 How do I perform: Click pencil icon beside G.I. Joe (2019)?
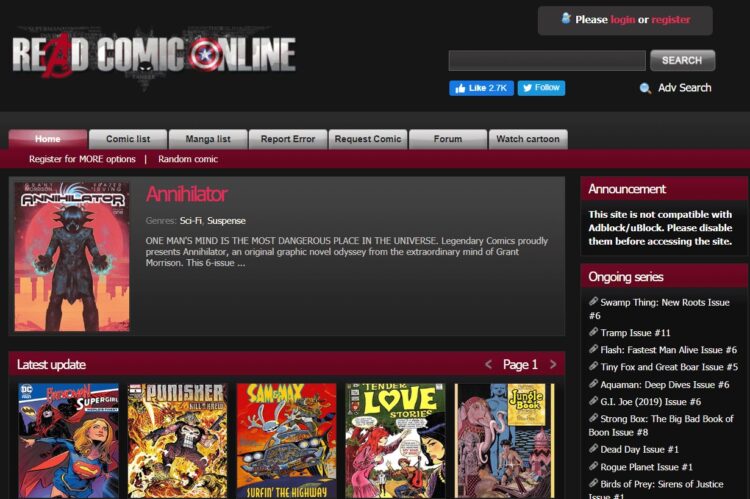tap(593, 401)
